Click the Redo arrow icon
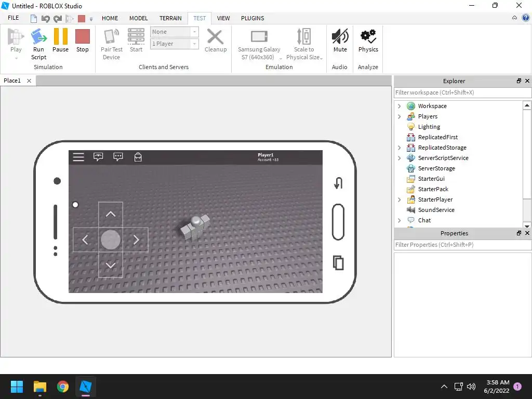532x399 pixels. coord(58,19)
